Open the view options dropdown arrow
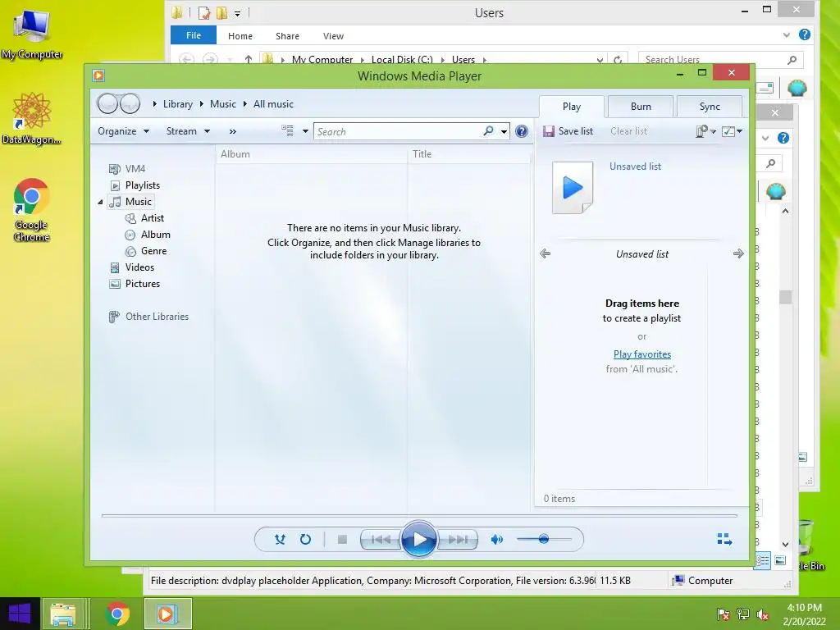Image resolution: width=840 pixels, height=630 pixels. (x=305, y=131)
